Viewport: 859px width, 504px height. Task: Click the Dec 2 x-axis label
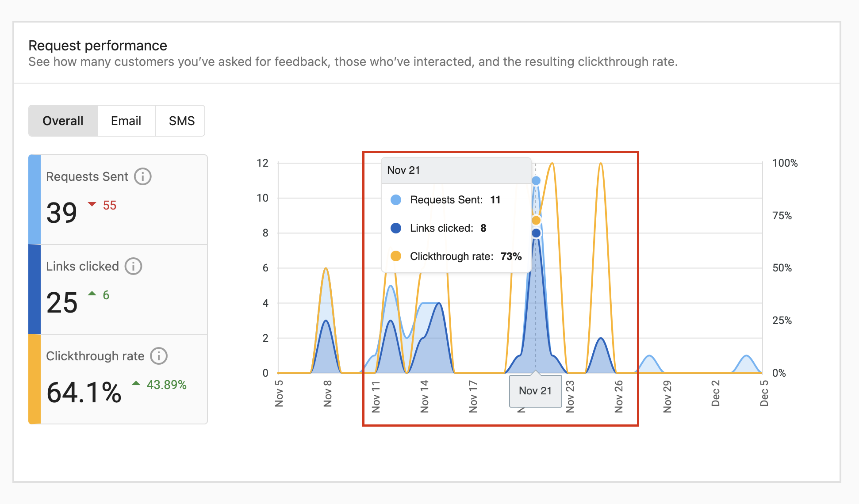pyautogui.click(x=715, y=393)
